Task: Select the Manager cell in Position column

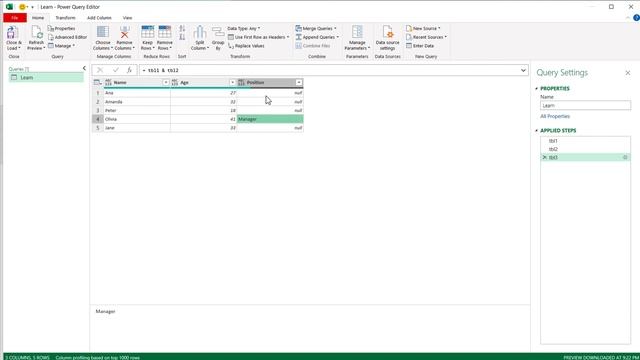Action: (x=270, y=119)
